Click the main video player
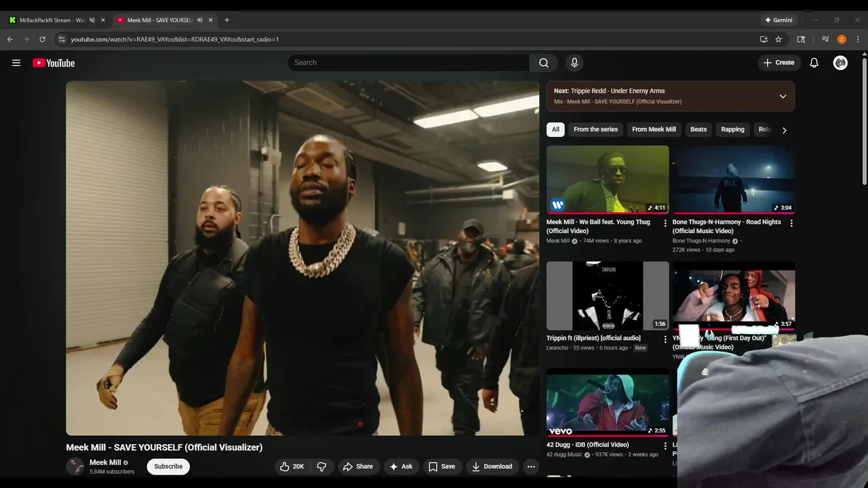 302,258
